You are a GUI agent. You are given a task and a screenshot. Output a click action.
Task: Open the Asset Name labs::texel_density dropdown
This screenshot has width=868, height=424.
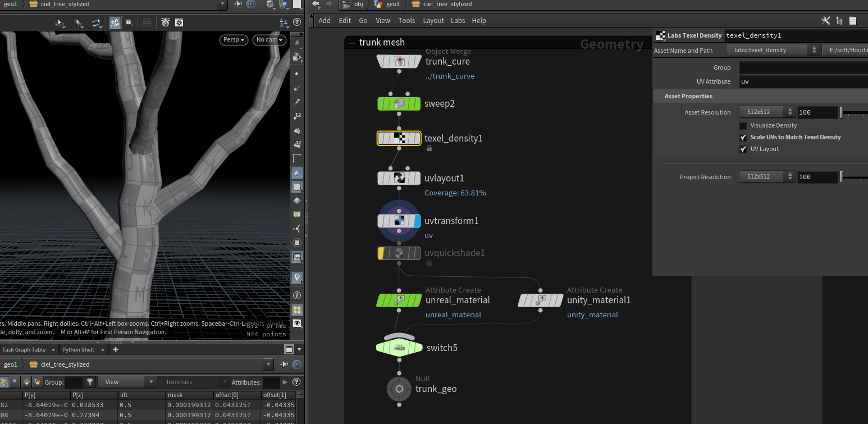point(773,50)
